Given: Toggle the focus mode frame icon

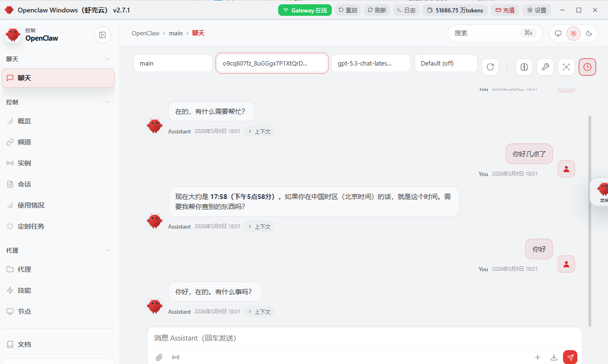Looking at the screenshot, I should click(x=566, y=67).
